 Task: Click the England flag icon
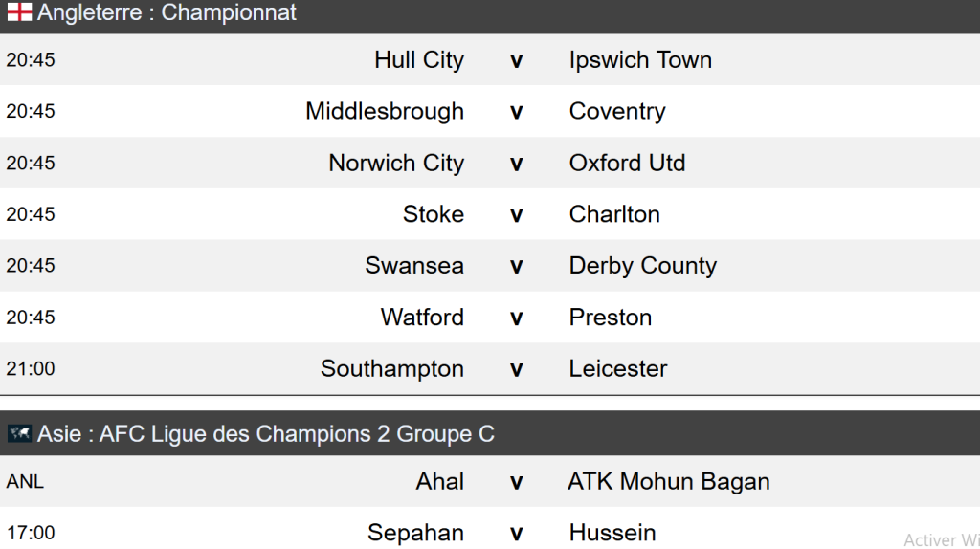tap(19, 13)
